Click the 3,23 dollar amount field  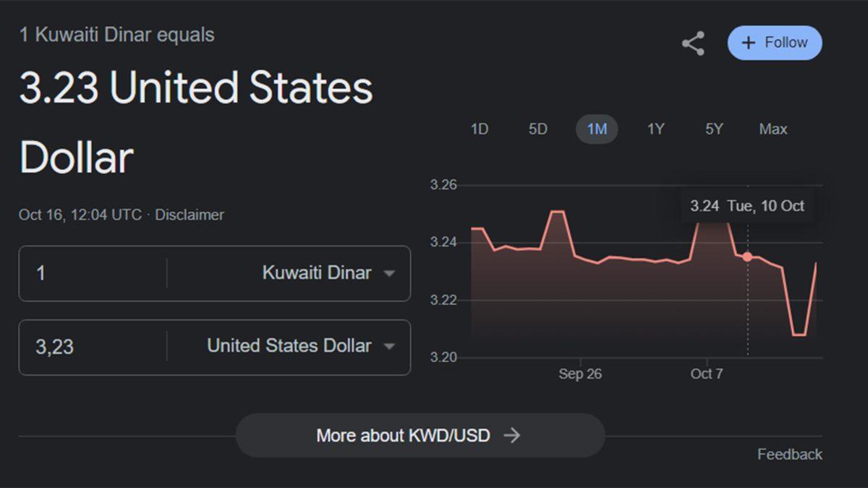coord(94,347)
